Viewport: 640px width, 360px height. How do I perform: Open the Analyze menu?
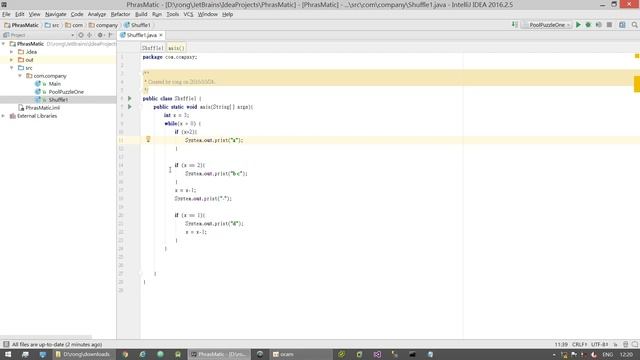[x=97, y=14]
